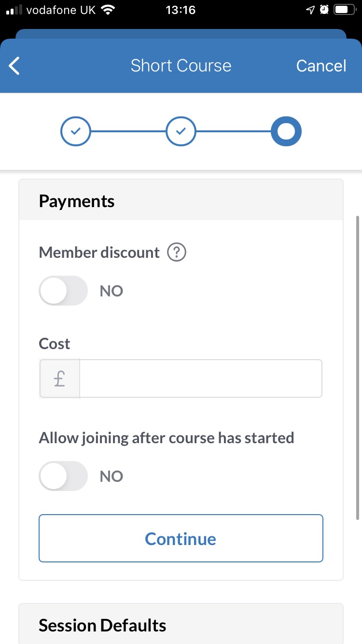Screen dimensions: 362x644
Task: Tap the alarm clock status icon
Action: [324, 10]
